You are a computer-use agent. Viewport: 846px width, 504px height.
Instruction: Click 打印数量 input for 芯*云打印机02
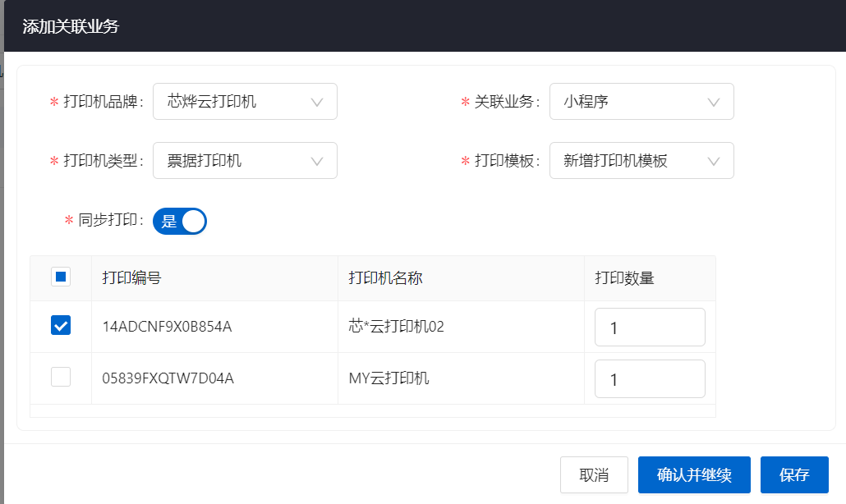tap(650, 328)
